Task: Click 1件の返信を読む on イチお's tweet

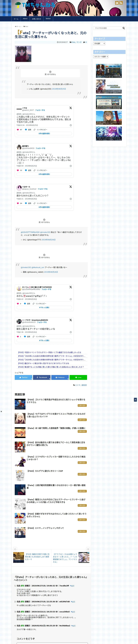Action: pos(44,134)
